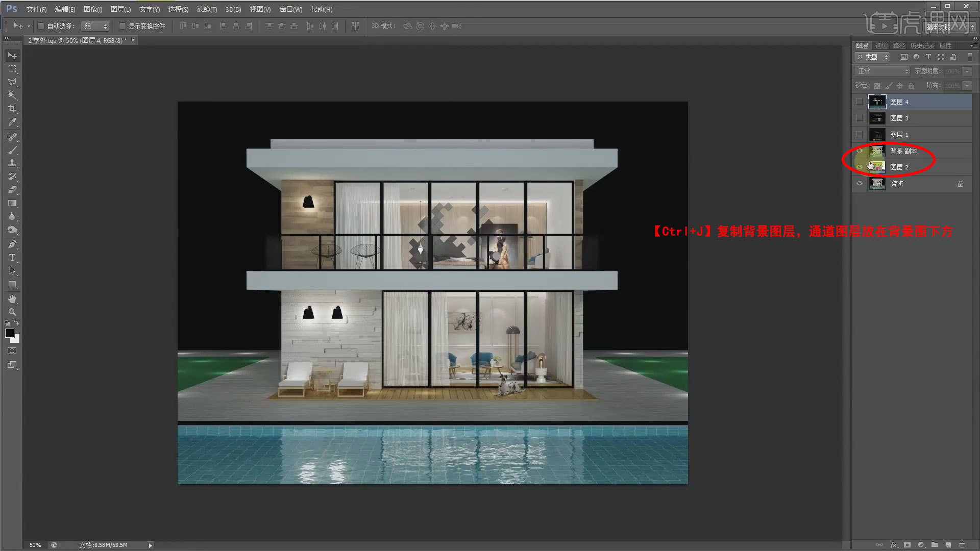980x551 pixels.
Task: Select the Pen tool
Action: tap(12, 244)
